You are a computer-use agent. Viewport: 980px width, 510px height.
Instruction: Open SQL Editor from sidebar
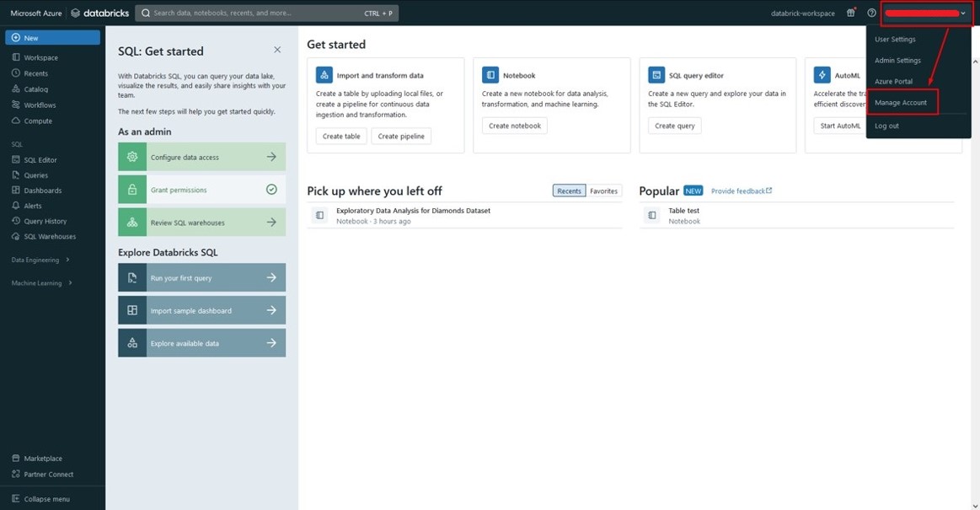click(35, 159)
